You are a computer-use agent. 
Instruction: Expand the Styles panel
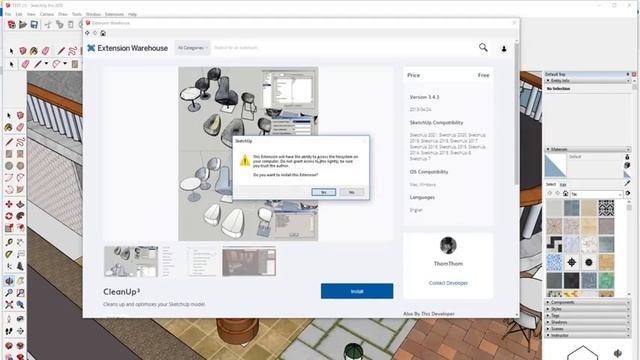click(x=588, y=309)
